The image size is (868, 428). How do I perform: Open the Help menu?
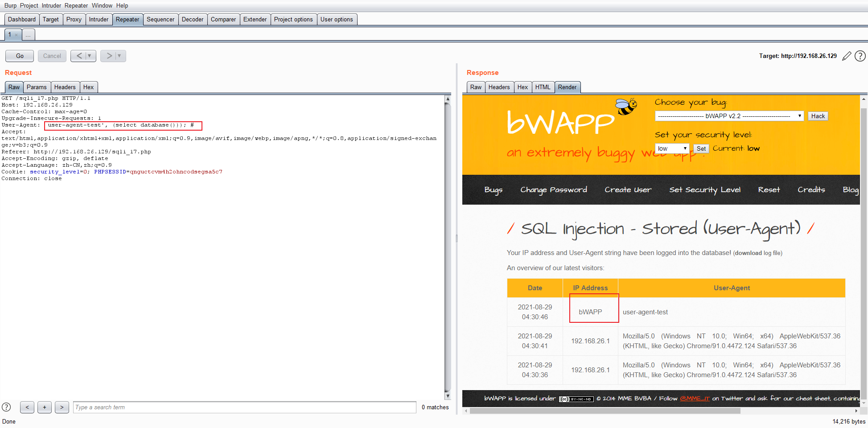122,5
